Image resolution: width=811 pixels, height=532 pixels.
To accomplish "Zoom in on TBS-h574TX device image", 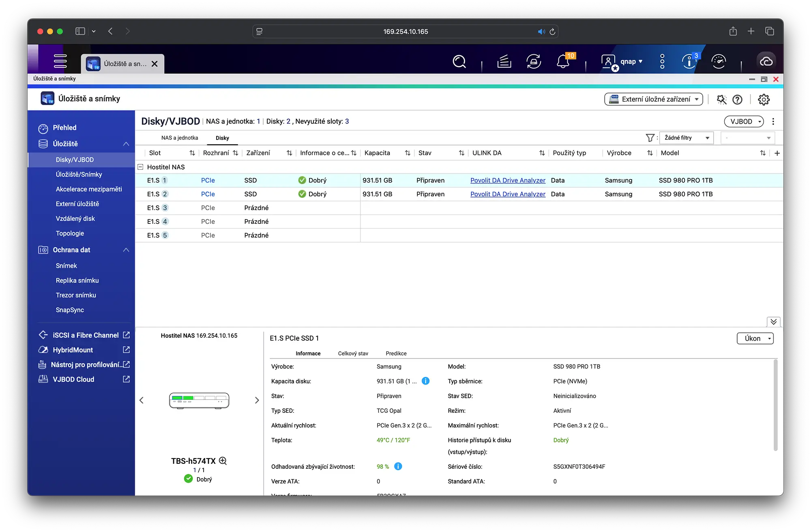I will 223,461.
